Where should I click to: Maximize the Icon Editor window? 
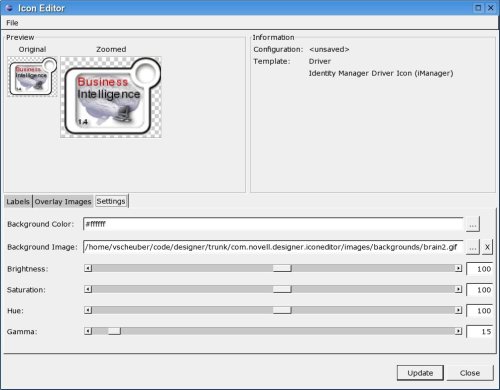478,8
